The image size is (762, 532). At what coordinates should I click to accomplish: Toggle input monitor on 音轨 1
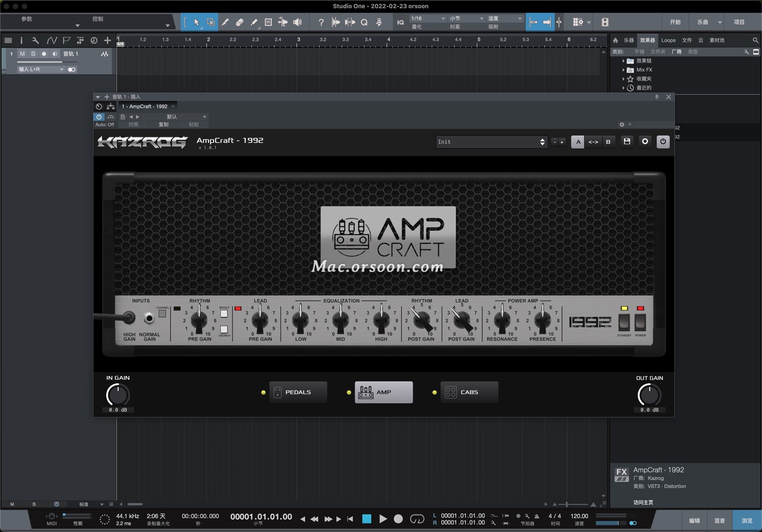(x=55, y=54)
